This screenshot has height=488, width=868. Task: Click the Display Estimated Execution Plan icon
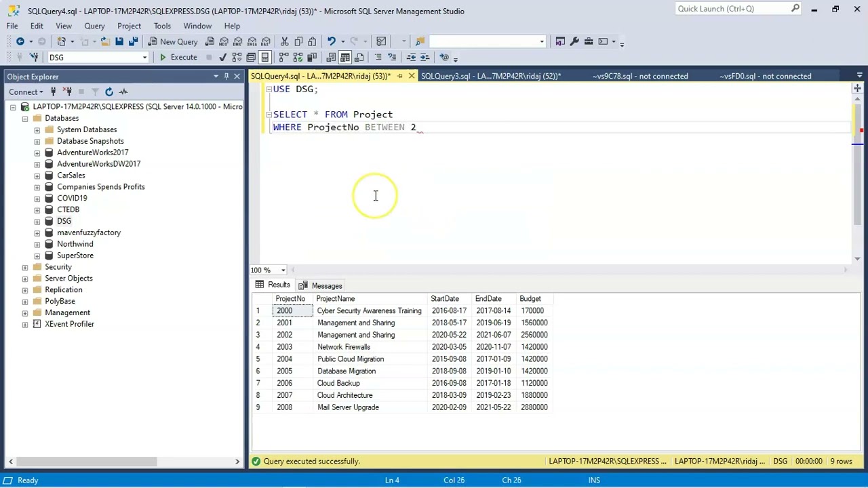(237, 58)
